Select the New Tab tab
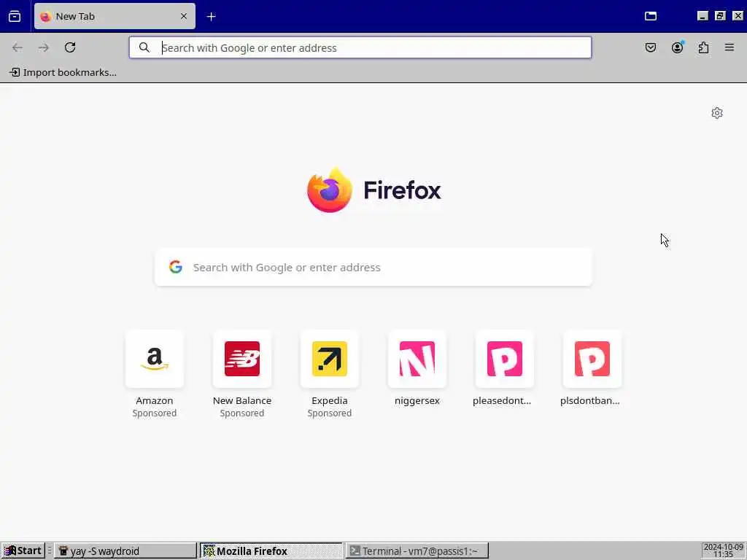The height and width of the screenshot is (560, 747). tap(115, 16)
